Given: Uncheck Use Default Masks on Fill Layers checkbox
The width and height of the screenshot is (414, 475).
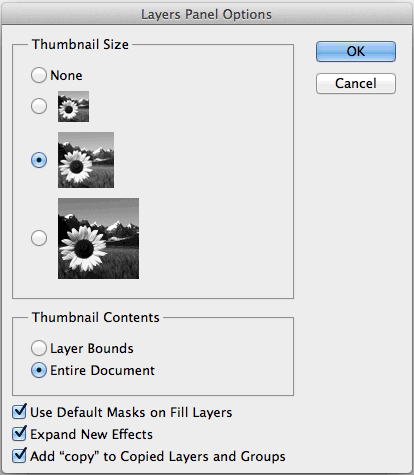Looking at the screenshot, I should pyautogui.click(x=19, y=412).
